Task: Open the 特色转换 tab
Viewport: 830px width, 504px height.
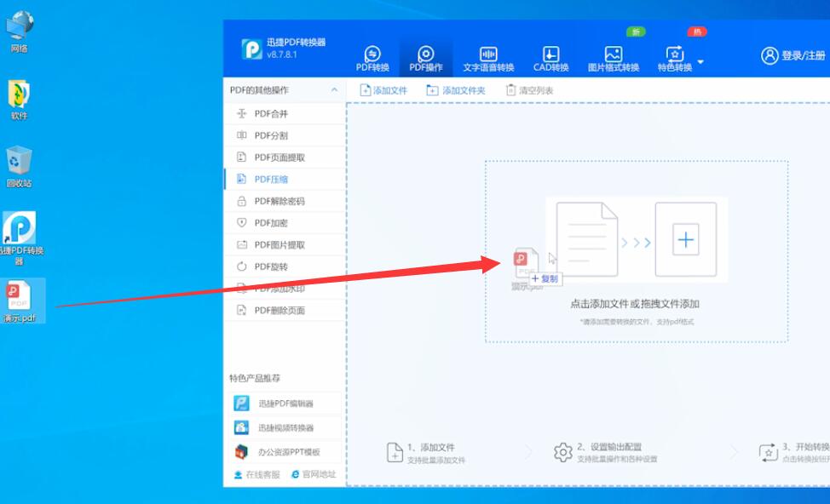Action: 675,58
